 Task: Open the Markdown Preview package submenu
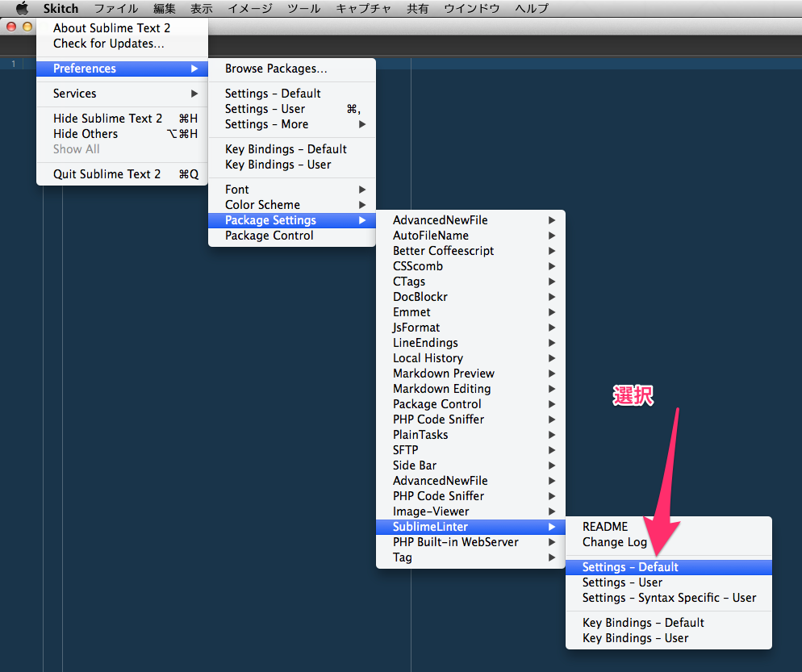470,374
